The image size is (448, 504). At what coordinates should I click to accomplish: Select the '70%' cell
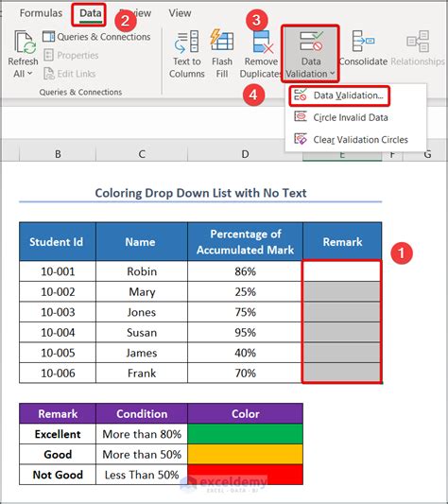pyautogui.click(x=245, y=373)
